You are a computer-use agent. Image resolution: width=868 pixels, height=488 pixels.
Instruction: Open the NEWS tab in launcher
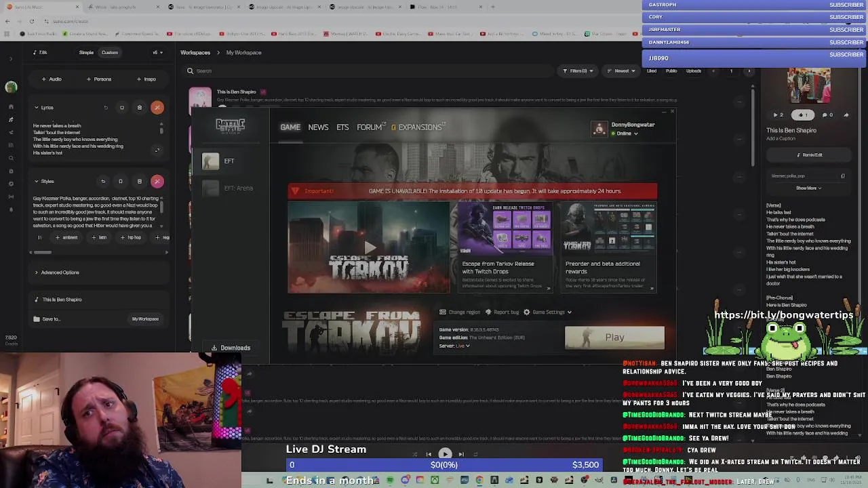pos(318,127)
